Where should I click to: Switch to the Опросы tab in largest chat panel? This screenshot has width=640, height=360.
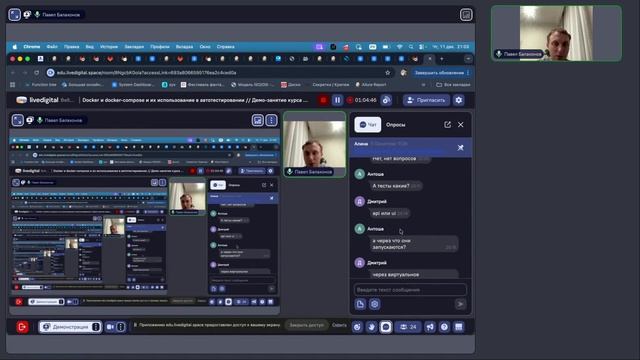tap(396, 124)
